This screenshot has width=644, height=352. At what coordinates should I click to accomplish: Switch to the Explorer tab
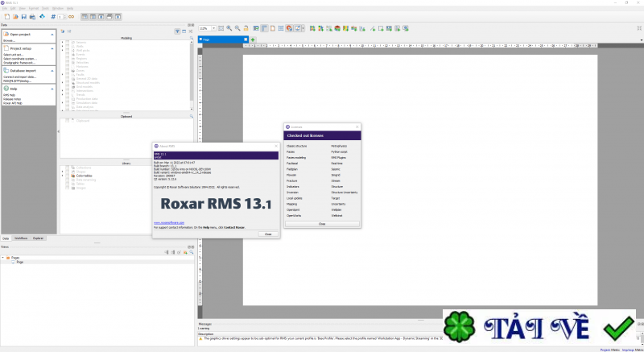pos(38,238)
